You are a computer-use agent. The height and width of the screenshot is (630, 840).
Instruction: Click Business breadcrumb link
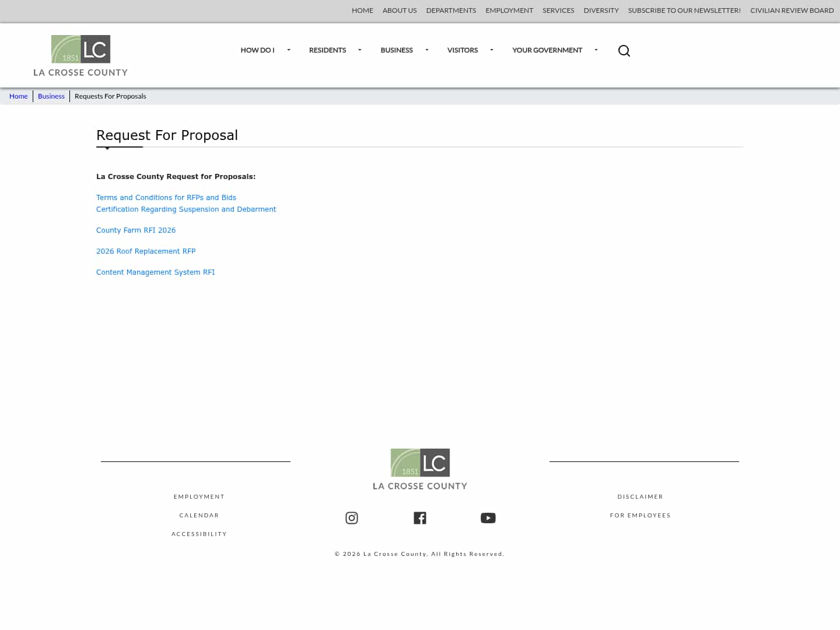click(51, 96)
